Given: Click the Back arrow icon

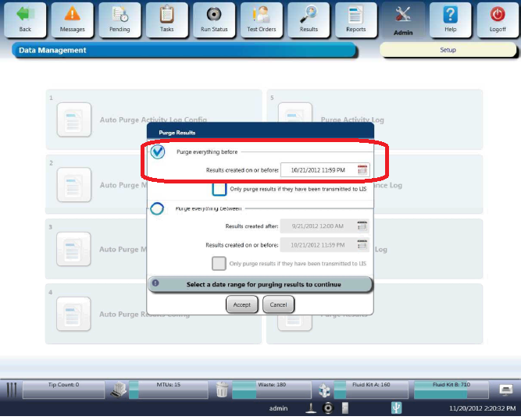Looking at the screenshot, I should point(25,15).
